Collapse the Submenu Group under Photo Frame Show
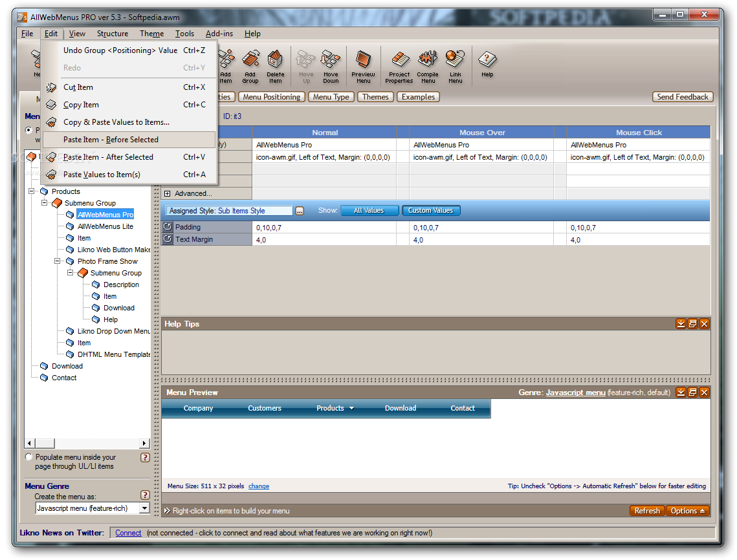The height and width of the screenshot is (560, 737). pos(70,272)
